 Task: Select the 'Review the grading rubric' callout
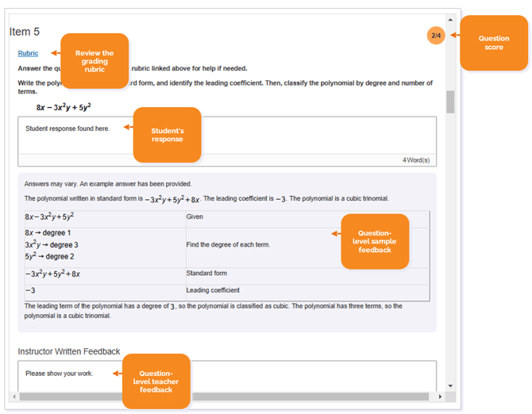point(94,58)
